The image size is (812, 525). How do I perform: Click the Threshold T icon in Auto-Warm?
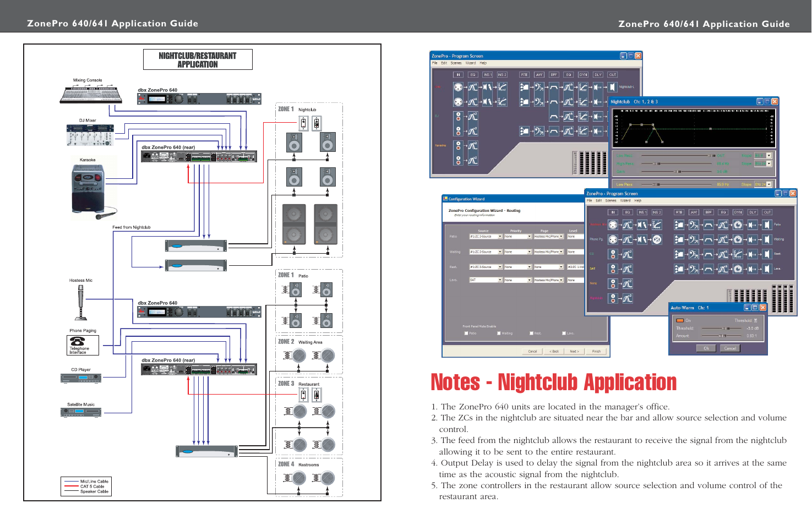(755, 320)
